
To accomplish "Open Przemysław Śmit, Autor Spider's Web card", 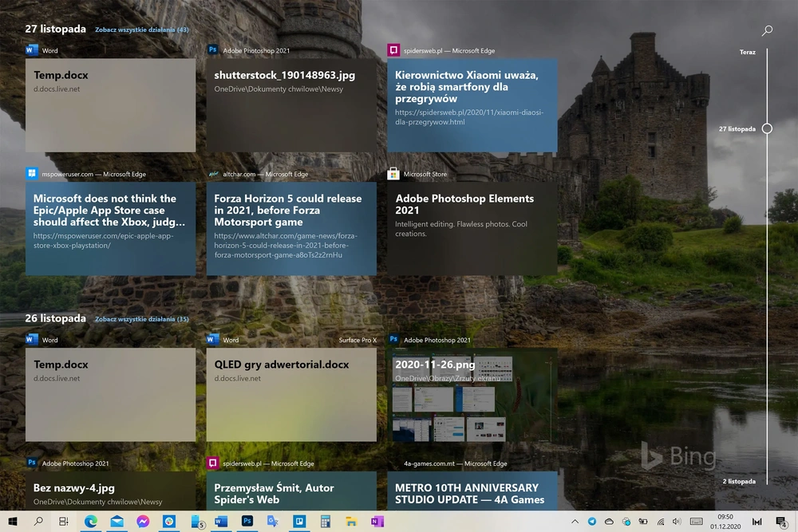I will pyautogui.click(x=291, y=491).
